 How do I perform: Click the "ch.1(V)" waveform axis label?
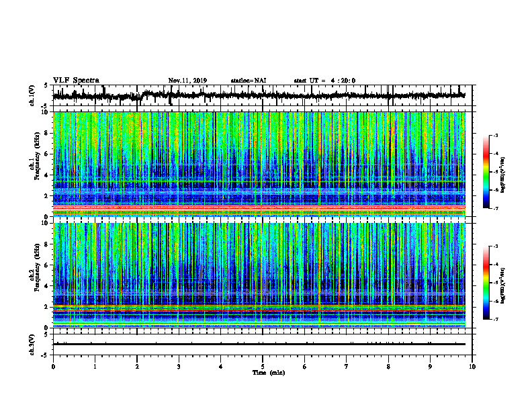pyautogui.click(x=32, y=96)
